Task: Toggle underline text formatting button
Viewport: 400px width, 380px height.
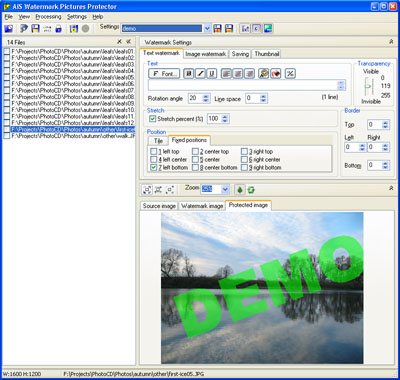Action: [212, 74]
